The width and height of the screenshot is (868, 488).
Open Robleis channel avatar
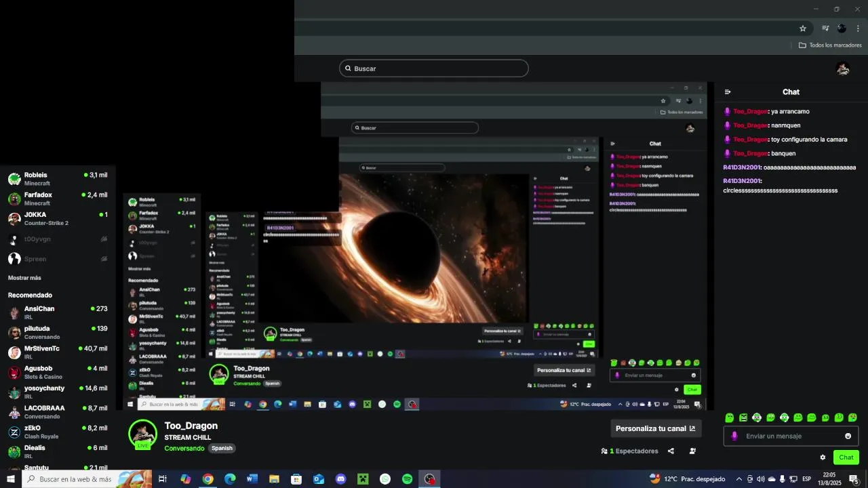click(14, 179)
